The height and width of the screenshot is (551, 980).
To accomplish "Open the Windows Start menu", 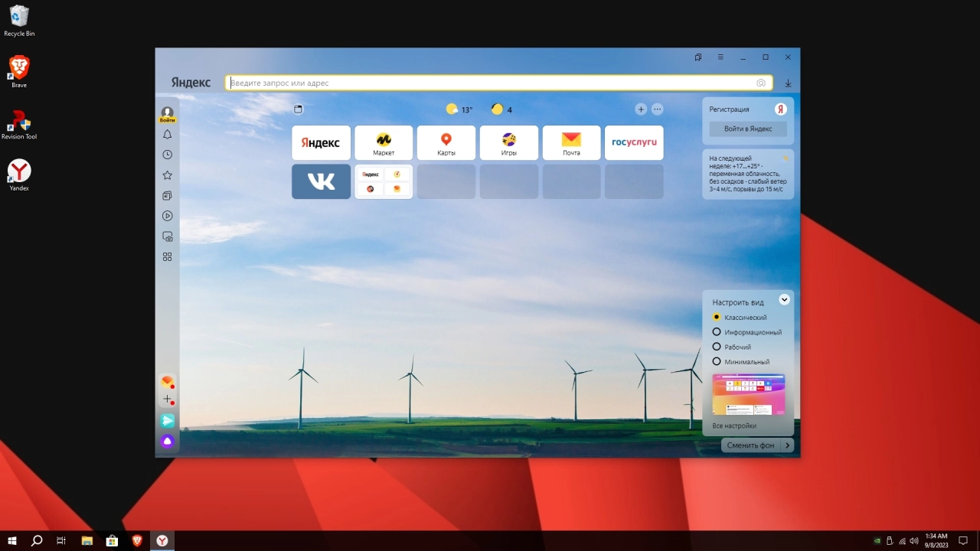I will [x=12, y=541].
